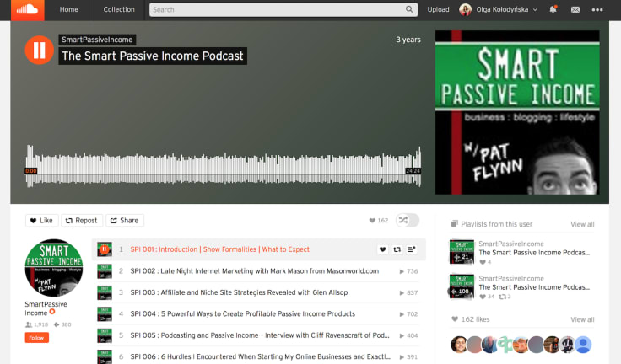This screenshot has width=621, height=364.
Task: Open the Upload page
Action: [x=438, y=9]
